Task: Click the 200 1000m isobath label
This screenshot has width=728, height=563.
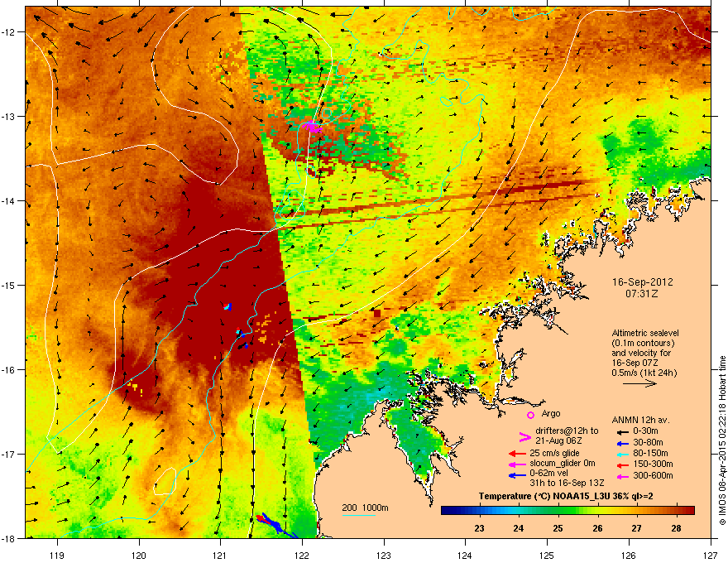Action: click(x=365, y=508)
